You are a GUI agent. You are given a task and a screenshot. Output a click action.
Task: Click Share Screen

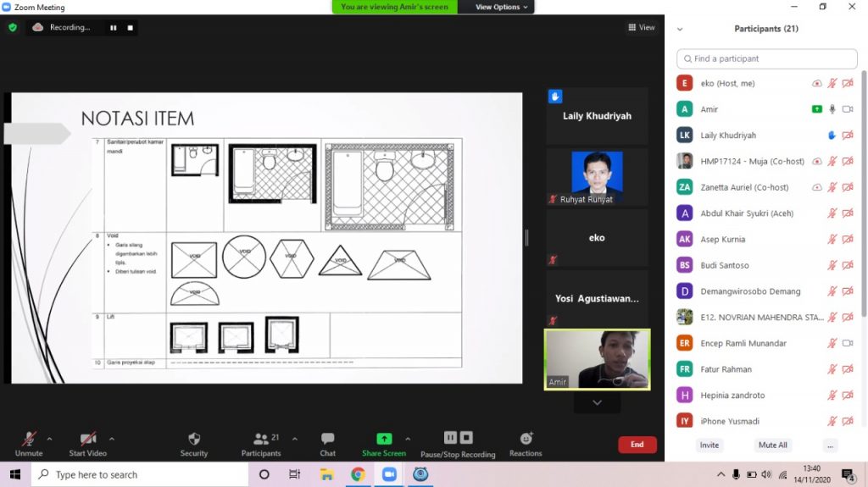(x=384, y=445)
